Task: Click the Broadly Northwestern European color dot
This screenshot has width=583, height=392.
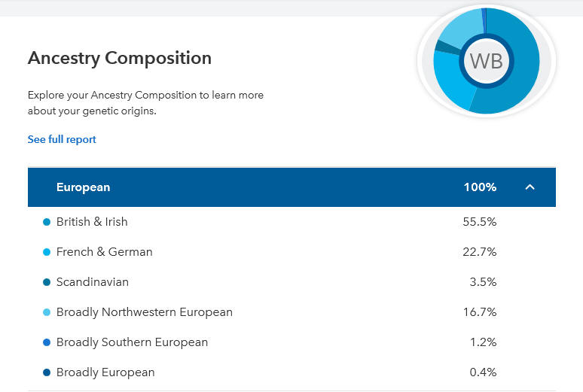Action: [47, 312]
